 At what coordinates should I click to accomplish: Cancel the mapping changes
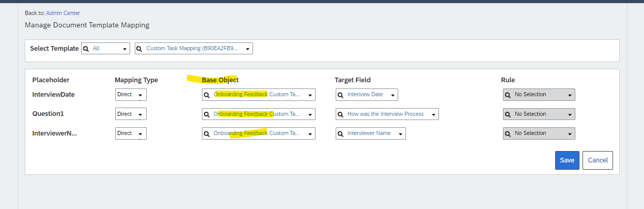(x=598, y=160)
